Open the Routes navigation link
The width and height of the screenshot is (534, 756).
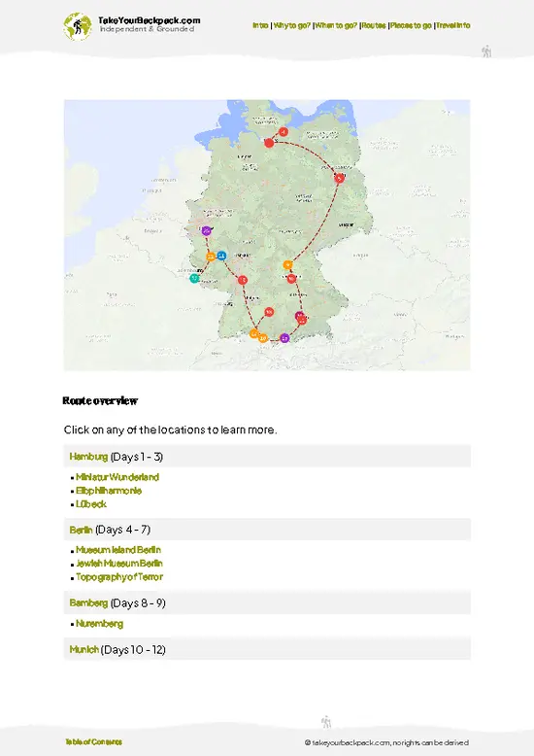374,25
